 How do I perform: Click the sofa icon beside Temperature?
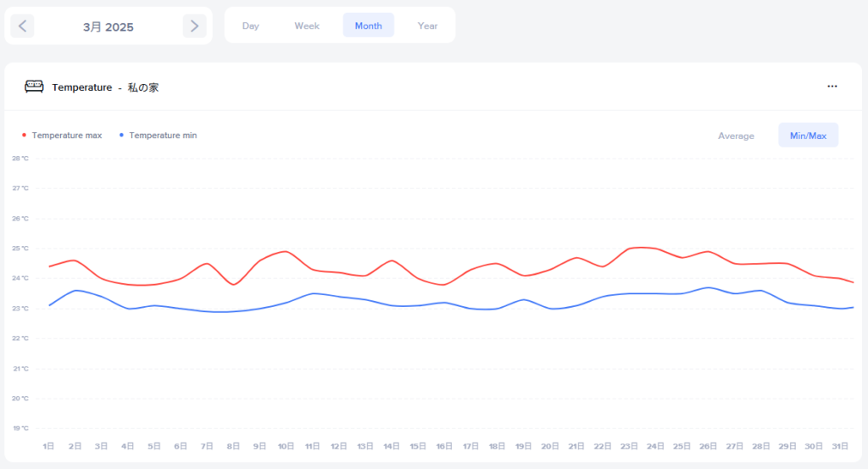[x=34, y=87]
